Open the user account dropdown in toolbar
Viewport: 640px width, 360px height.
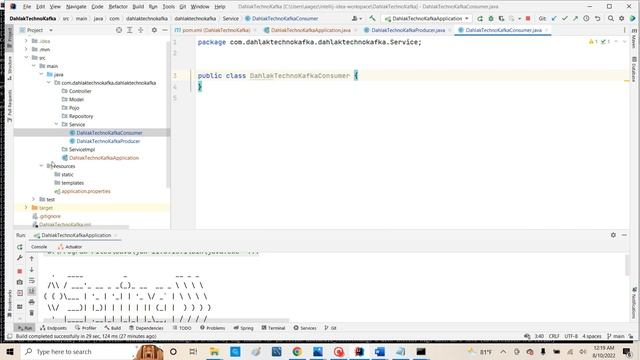pyautogui.click(x=357, y=18)
